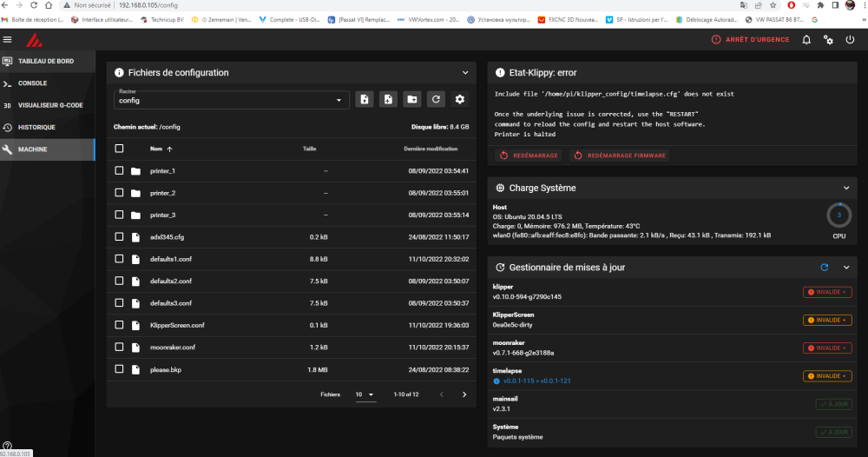868x457 pixels.
Task: Open the files per page dropdown
Action: click(x=365, y=395)
